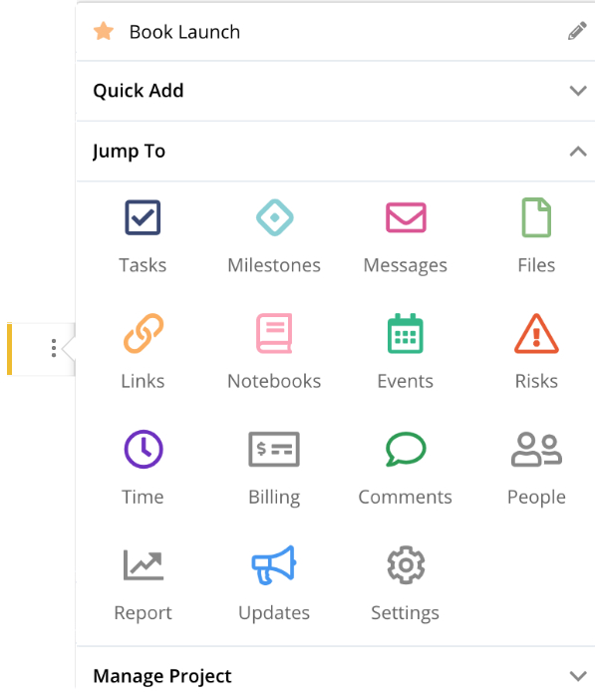The height and width of the screenshot is (700, 595).
Task: Go to the Billing section
Action: tap(274, 469)
